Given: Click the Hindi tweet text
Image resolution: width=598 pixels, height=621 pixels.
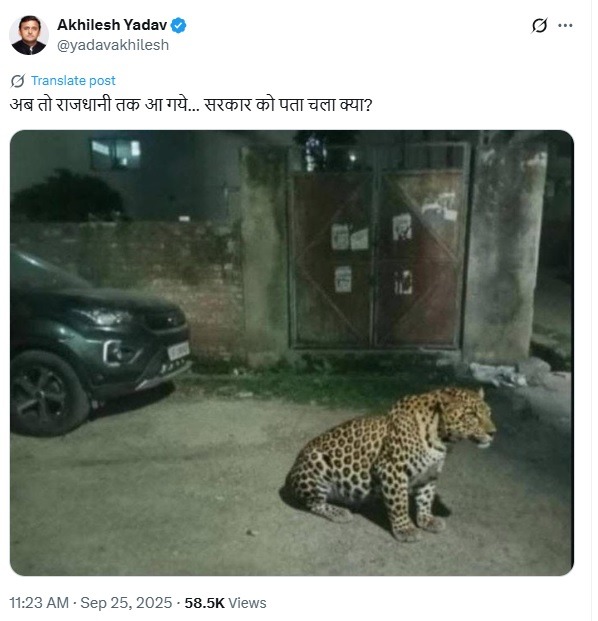Looking at the screenshot, I should (191, 105).
